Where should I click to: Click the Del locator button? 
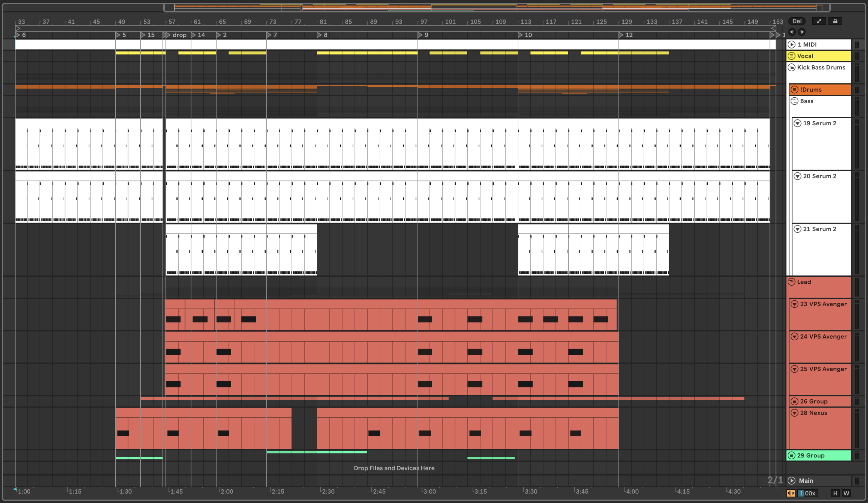797,21
